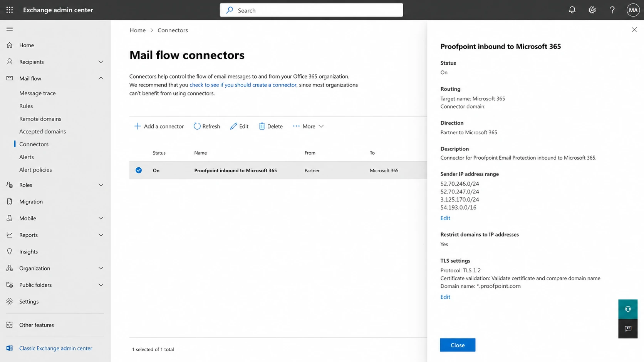Image resolution: width=644 pixels, height=362 pixels.
Task: Open Alerts under Mail flow
Action: pos(27,157)
